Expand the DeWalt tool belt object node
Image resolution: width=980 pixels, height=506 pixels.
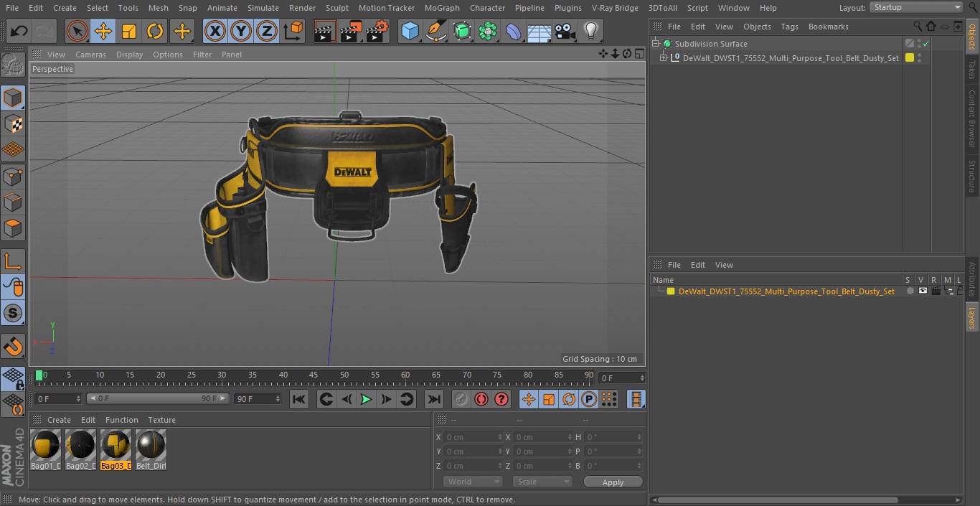pos(664,58)
